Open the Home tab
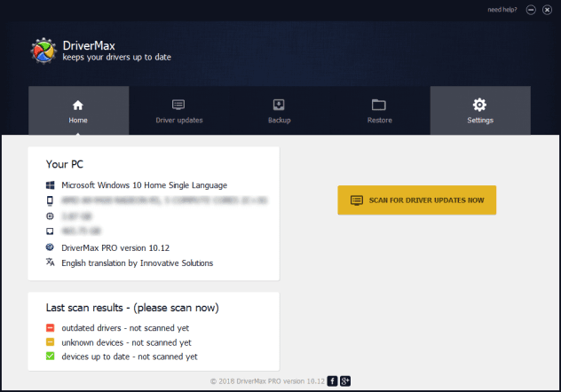 click(78, 111)
